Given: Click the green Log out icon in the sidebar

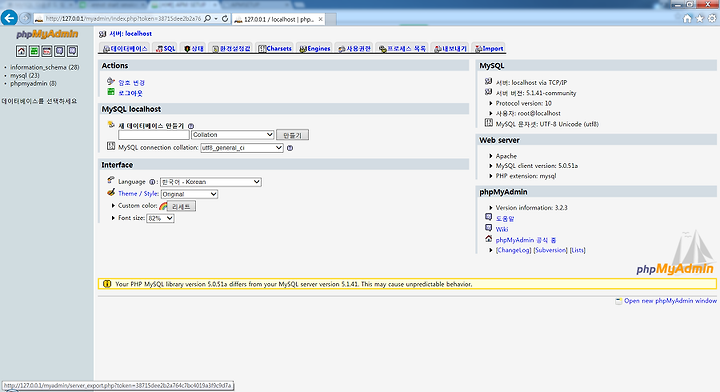Looking at the screenshot, I should (x=34, y=51).
